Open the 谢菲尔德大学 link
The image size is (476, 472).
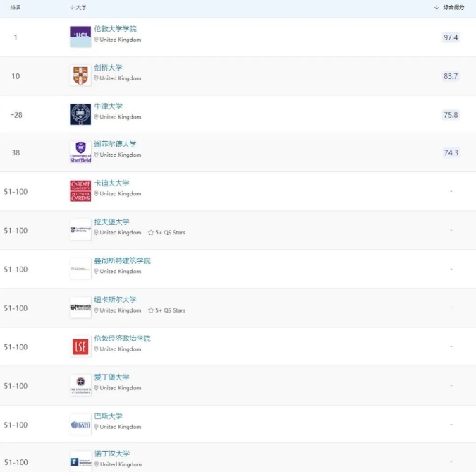[x=116, y=144]
